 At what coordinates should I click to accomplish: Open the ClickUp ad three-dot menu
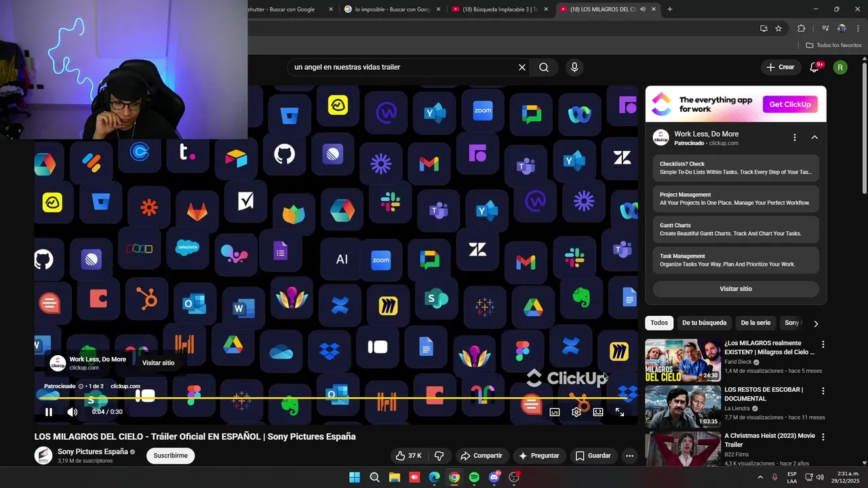[x=795, y=138]
